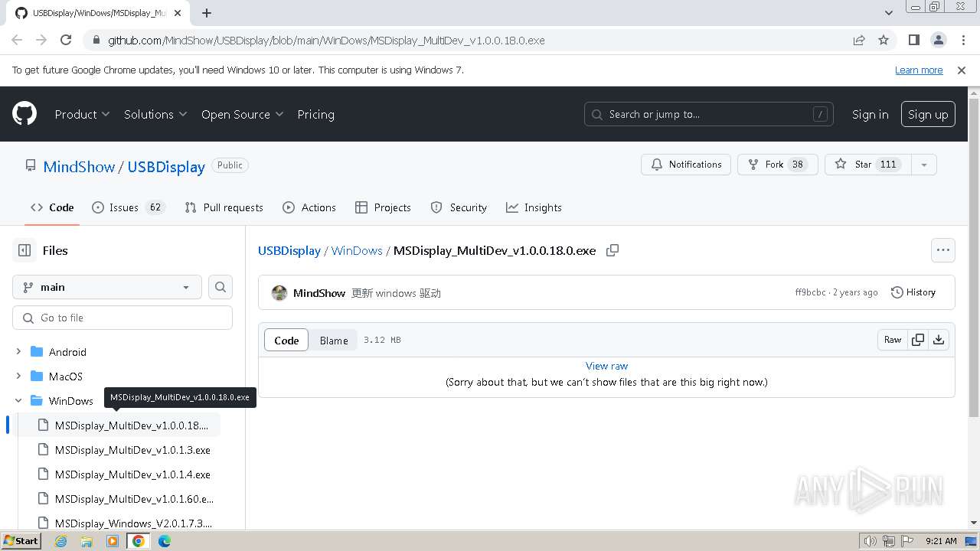Expand the MacOS folder

click(18, 377)
